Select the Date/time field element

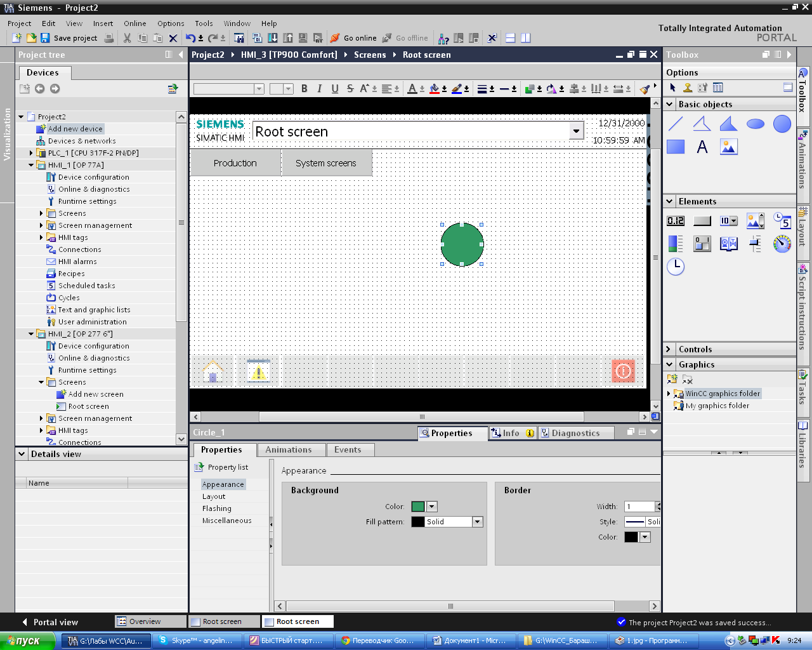[782, 221]
